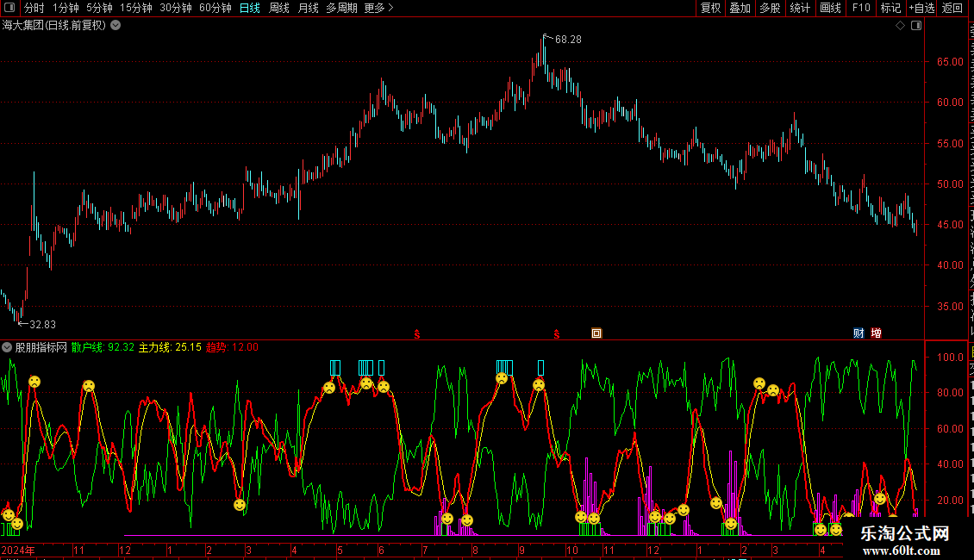This screenshot has width=974, height=560.
Task: Click the 65.00 price axis label
Action: pyautogui.click(x=951, y=62)
